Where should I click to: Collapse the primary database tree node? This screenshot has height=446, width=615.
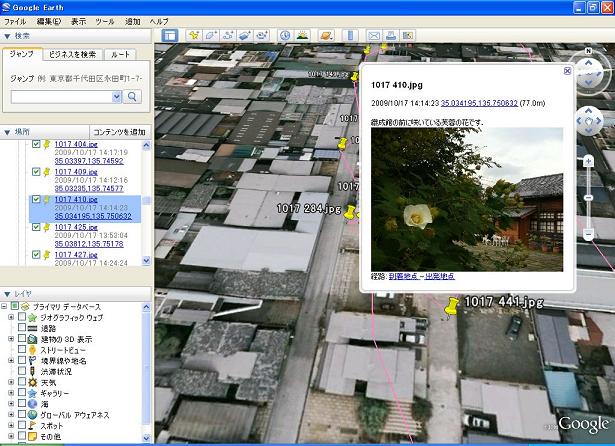coord(4,306)
